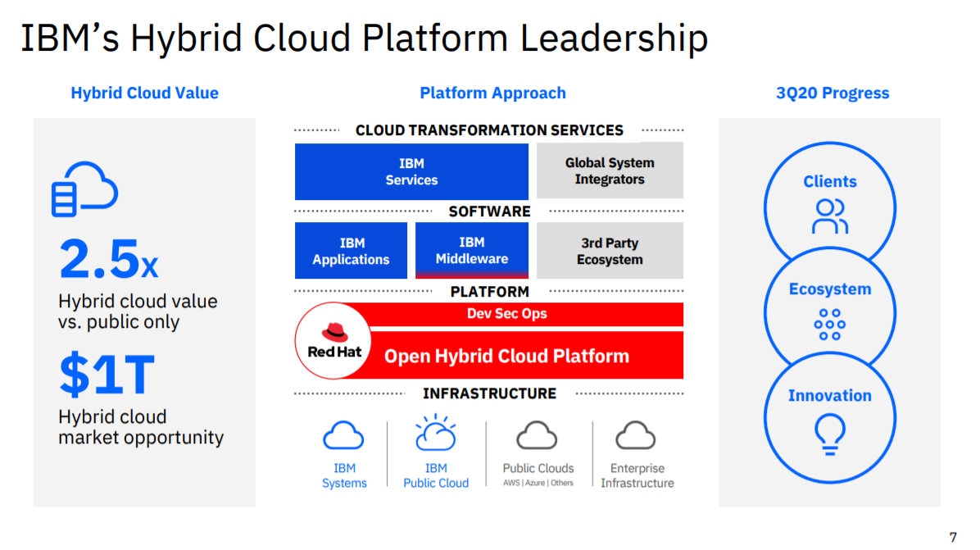Click 'Hybrid cloud market opportunity' text

(x=141, y=427)
